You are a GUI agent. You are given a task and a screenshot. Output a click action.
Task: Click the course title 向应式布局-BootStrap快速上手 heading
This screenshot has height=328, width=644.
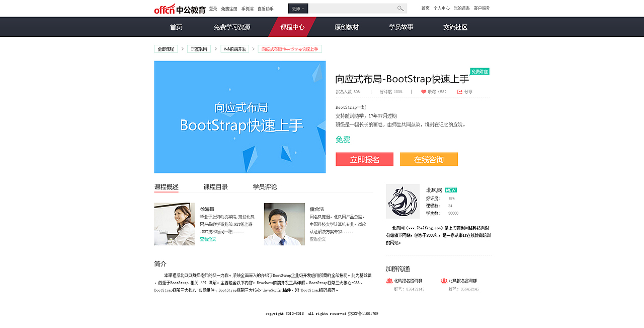coord(402,79)
